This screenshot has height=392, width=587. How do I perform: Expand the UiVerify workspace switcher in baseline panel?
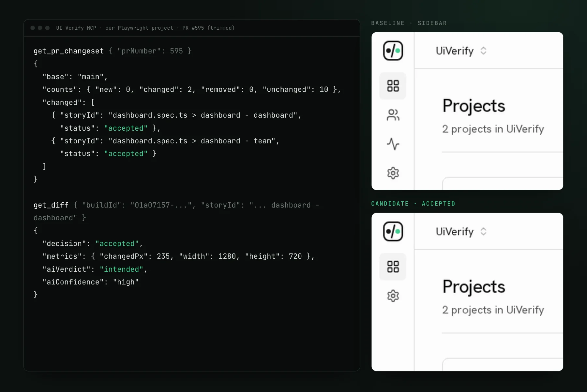pyautogui.click(x=461, y=51)
